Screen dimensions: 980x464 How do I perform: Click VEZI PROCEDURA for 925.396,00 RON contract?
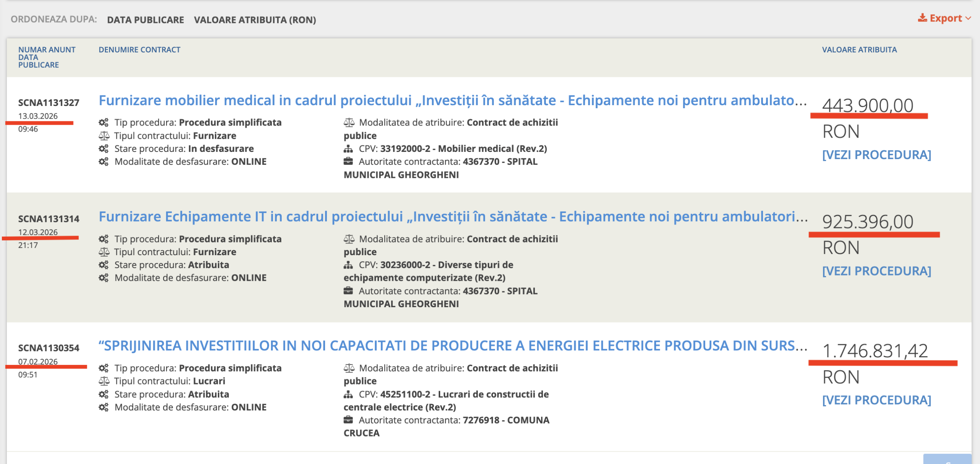tap(877, 271)
